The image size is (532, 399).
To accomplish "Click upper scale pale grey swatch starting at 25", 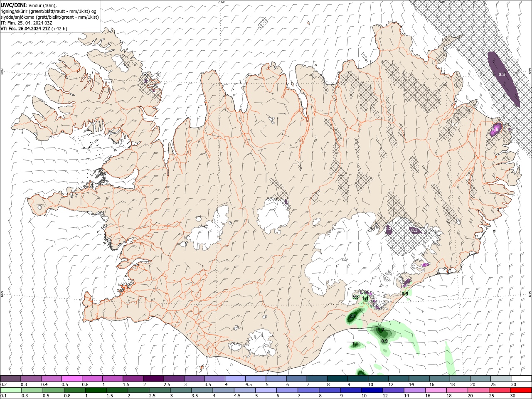I will tap(500, 378).
